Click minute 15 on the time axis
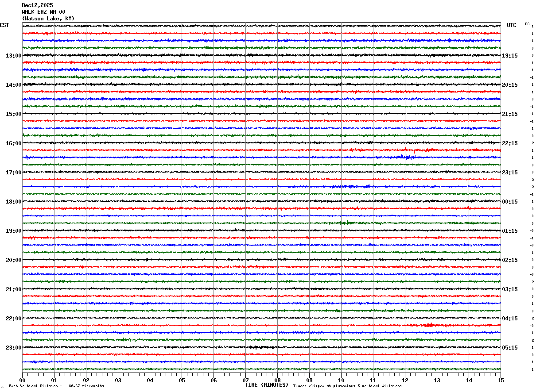The height and width of the screenshot is (392, 536). [501, 380]
